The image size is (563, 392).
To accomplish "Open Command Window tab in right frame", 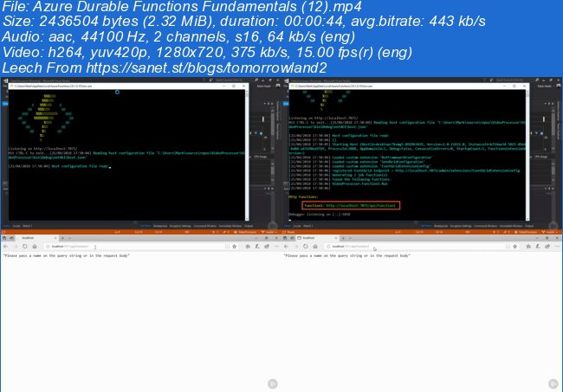I will tap(486, 226).
